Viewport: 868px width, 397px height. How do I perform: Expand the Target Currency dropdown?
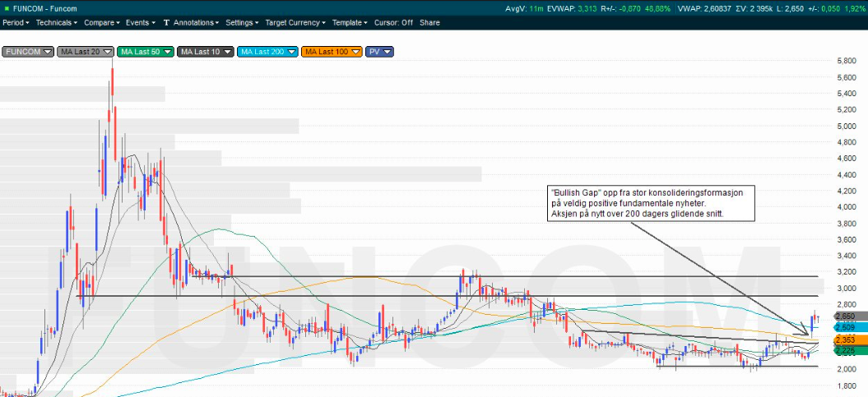(295, 23)
